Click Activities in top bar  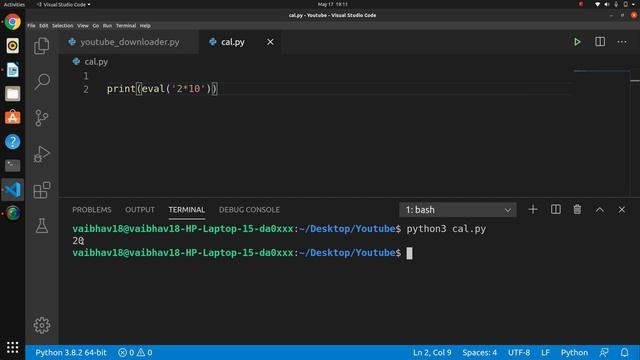[14, 4]
